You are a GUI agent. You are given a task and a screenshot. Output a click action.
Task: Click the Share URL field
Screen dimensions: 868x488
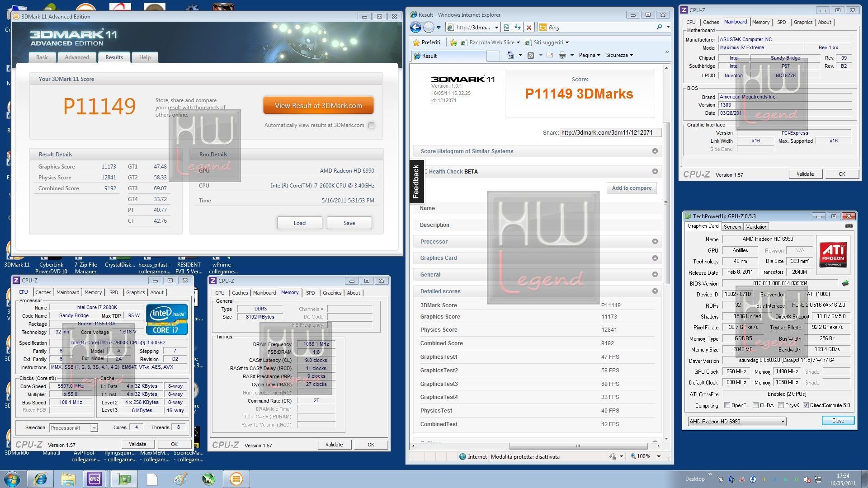tap(611, 133)
